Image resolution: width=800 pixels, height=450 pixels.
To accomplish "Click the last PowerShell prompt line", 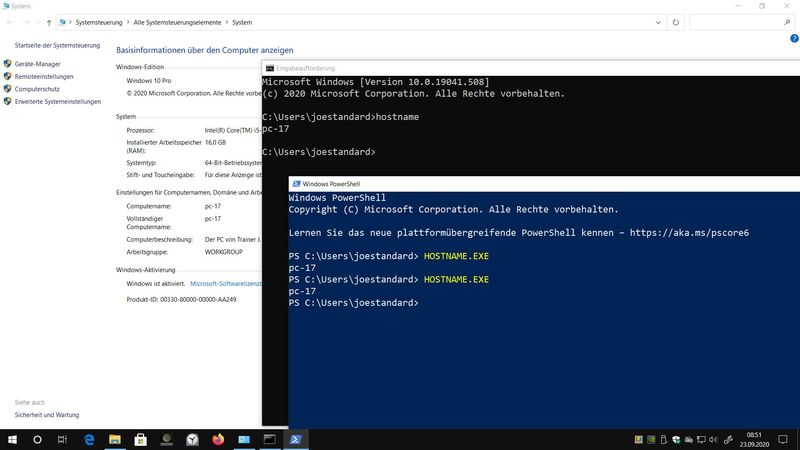I will coord(353,303).
